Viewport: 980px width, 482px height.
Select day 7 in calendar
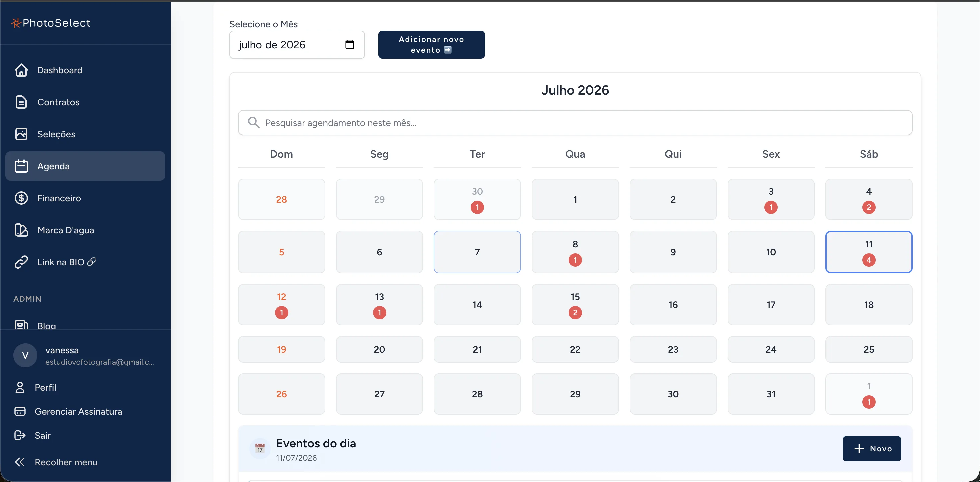[477, 252]
